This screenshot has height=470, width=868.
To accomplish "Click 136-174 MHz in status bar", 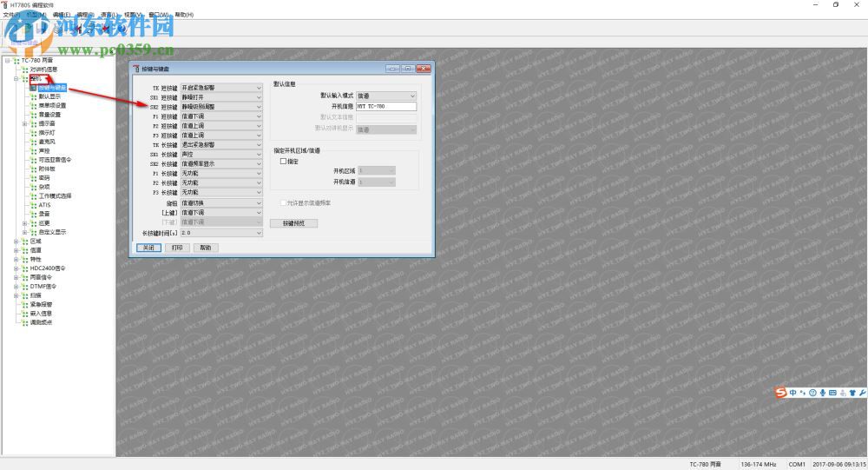I will click(759, 464).
